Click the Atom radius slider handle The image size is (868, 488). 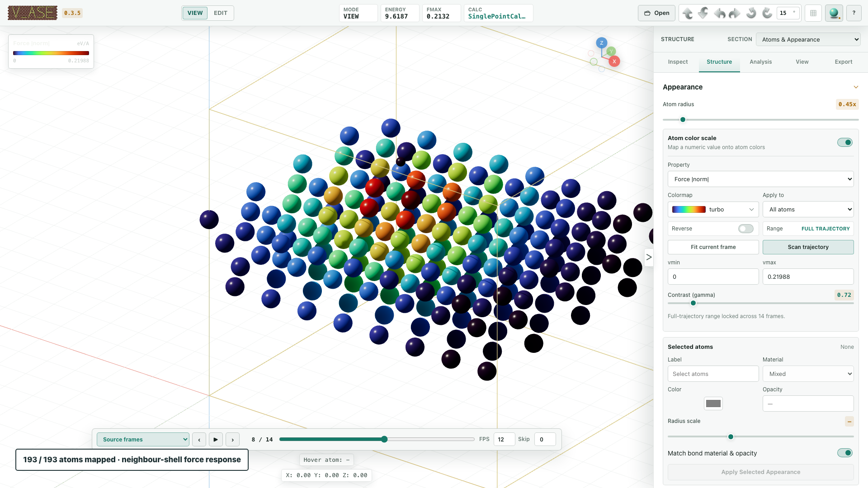tap(683, 120)
